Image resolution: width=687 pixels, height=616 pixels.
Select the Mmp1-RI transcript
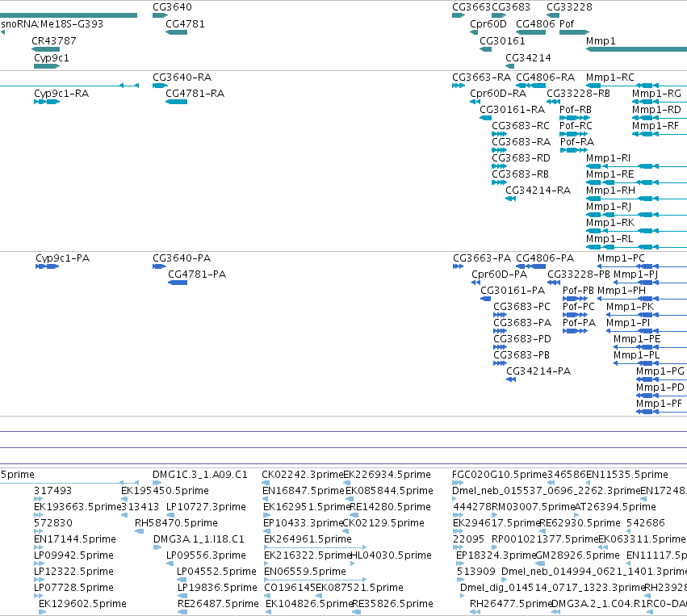[x=636, y=166]
